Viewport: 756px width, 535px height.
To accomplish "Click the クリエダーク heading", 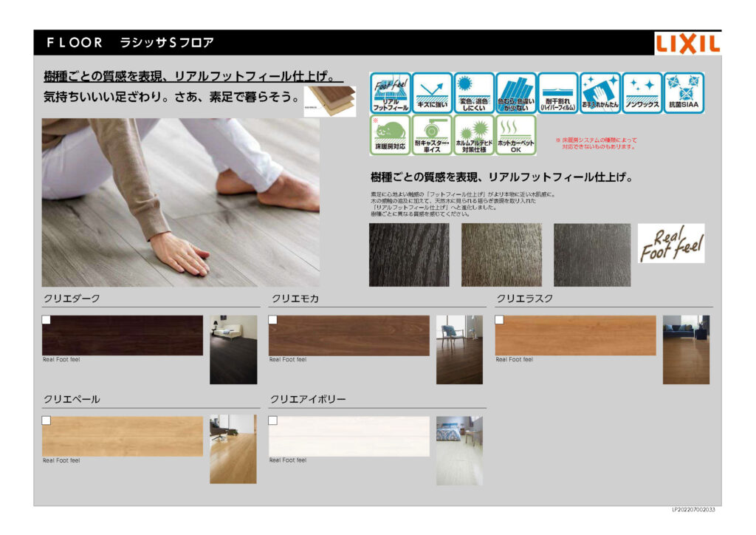I will (72, 299).
